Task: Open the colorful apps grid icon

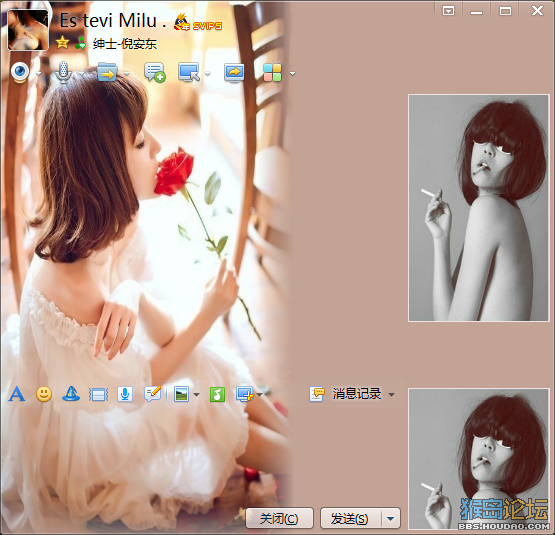Action: coord(272,73)
